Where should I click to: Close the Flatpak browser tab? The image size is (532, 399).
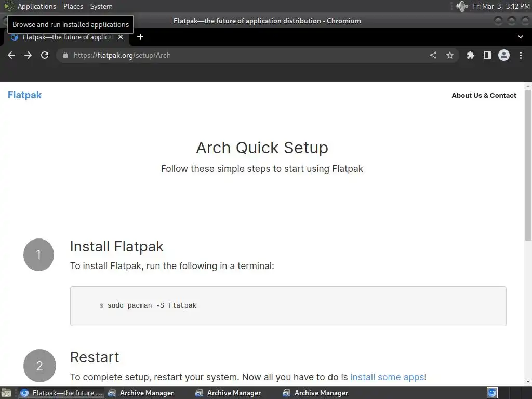click(121, 37)
